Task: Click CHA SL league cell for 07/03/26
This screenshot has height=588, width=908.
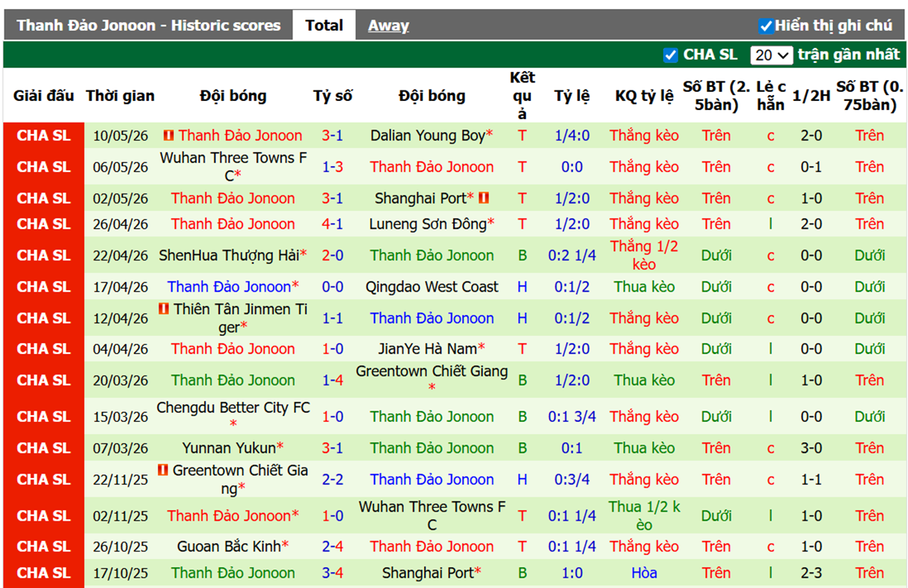Action: pyautogui.click(x=43, y=448)
